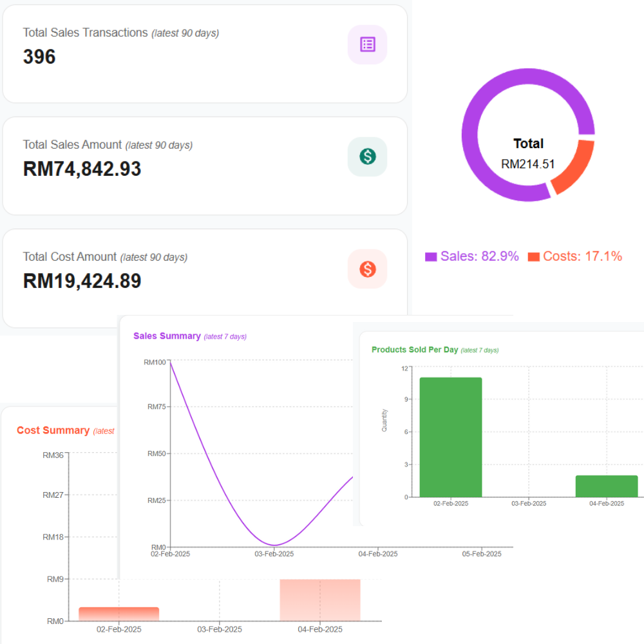Click the orange cost bar on 04-Feb-2025
Screen dimensions: 644x644
click(x=319, y=599)
